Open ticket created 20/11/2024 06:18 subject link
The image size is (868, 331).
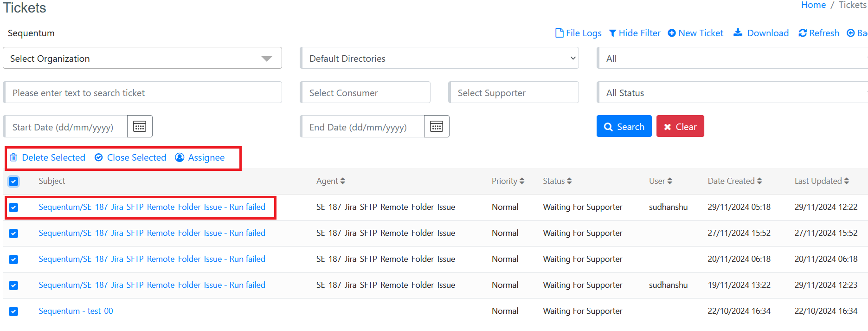point(152,259)
